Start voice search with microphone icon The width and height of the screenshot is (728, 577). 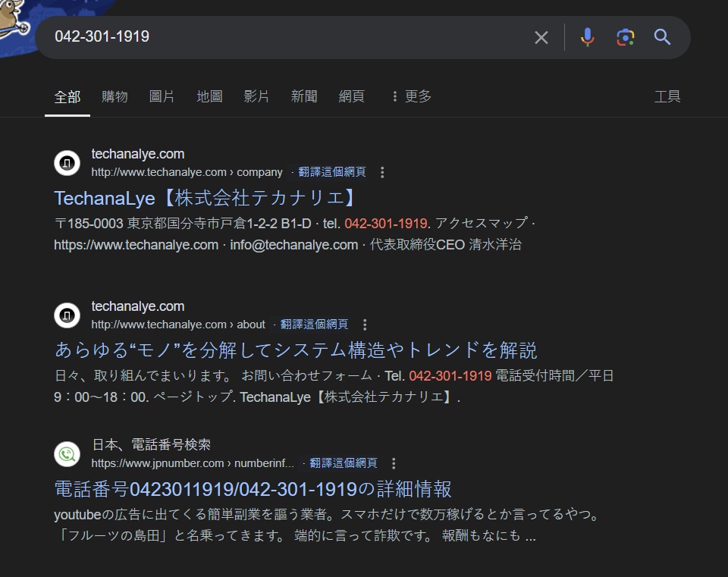587,37
